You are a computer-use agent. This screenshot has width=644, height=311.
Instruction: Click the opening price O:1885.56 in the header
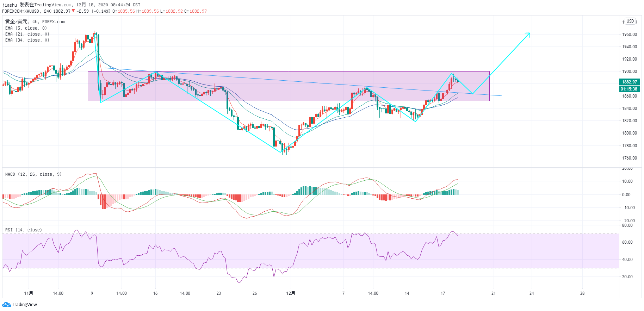124,11
